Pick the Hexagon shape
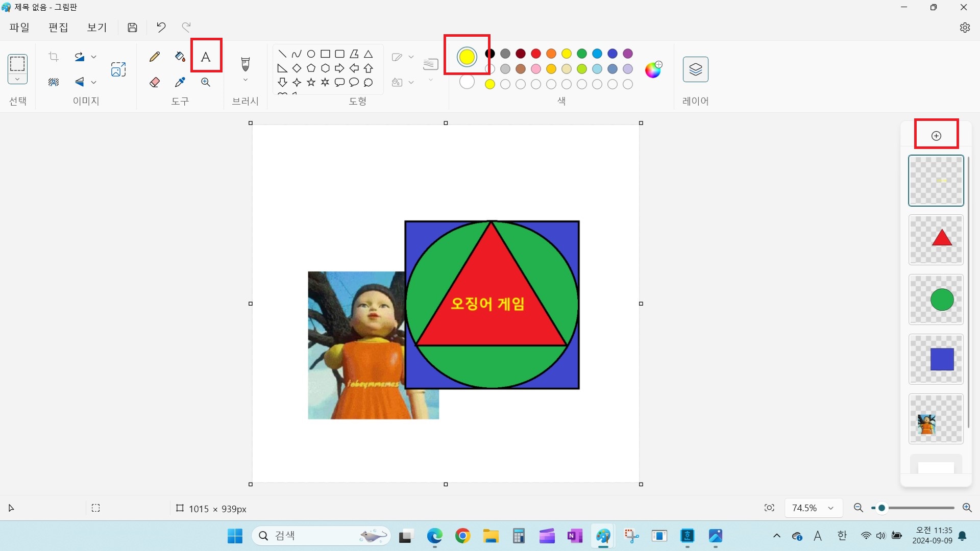Viewport: 980px width, 551px height. click(325, 68)
